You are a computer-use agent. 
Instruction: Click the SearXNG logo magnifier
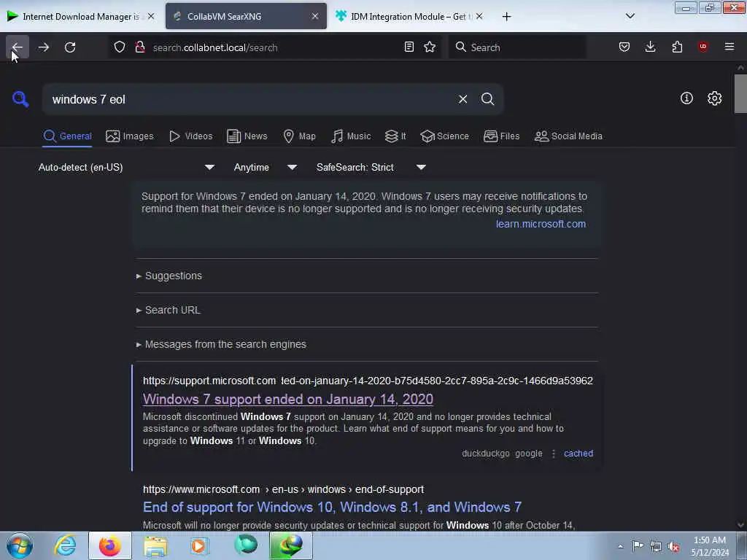(x=20, y=99)
